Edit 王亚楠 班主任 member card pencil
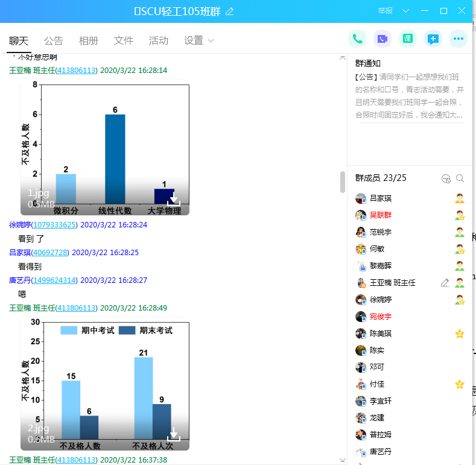The height and width of the screenshot is (465, 476). point(445,283)
